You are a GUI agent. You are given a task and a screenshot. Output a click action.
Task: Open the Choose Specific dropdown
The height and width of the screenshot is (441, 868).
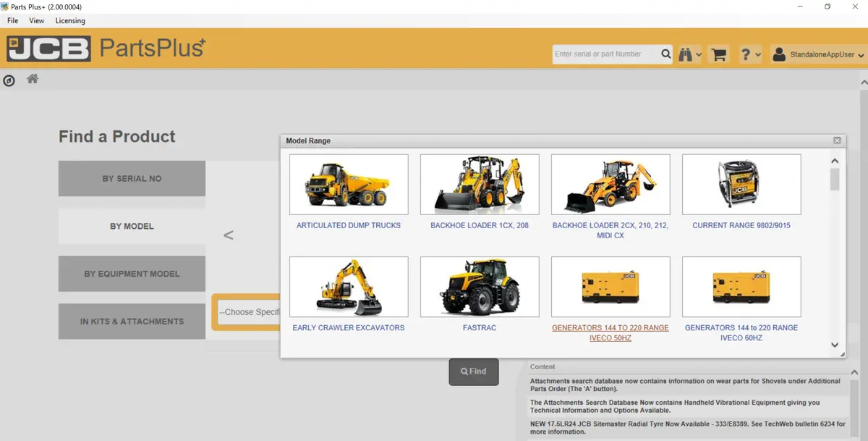click(247, 312)
